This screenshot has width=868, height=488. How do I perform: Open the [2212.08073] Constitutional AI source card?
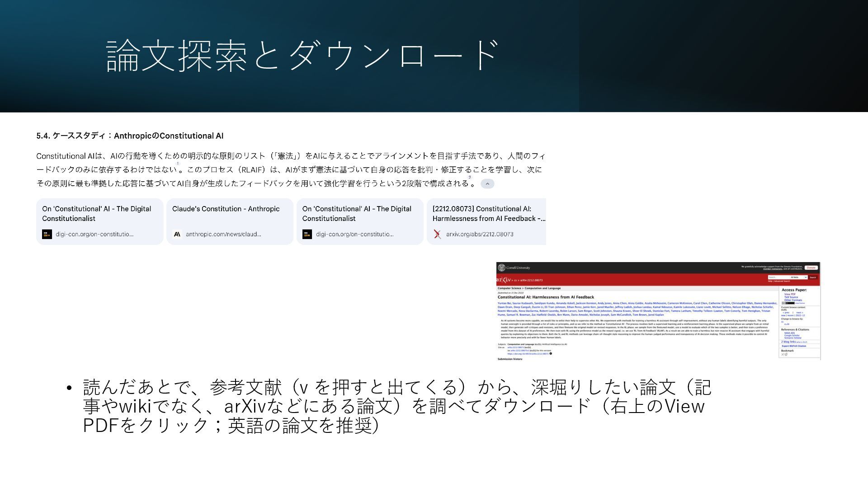(486, 221)
